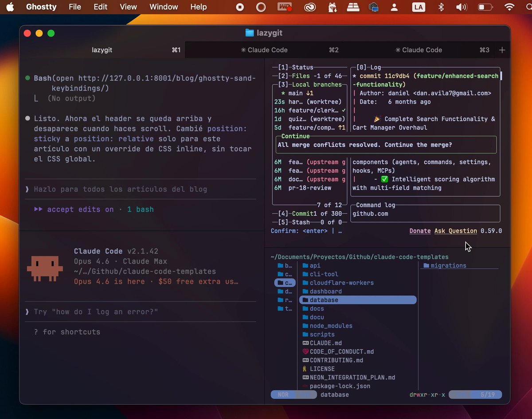Focus the "how do I log an error" prompt field
This screenshot has width=532, height=419.
(x=141, y=312)
